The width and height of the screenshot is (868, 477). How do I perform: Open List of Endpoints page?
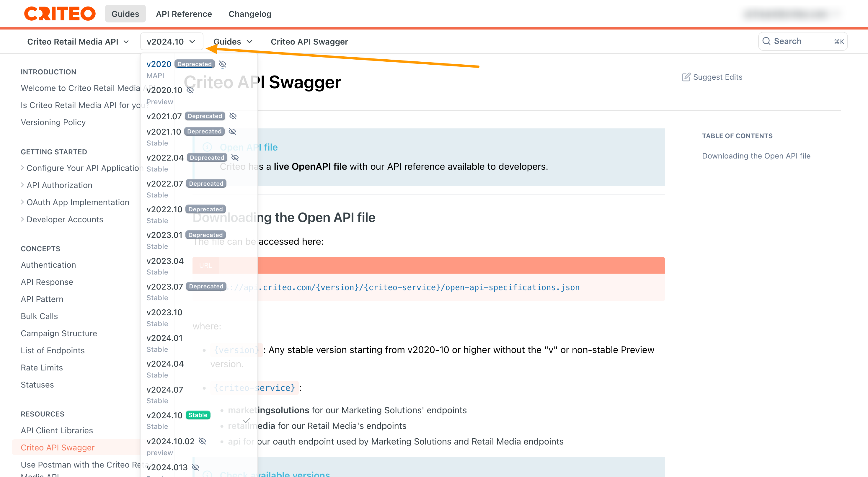(x=53, y=351)
